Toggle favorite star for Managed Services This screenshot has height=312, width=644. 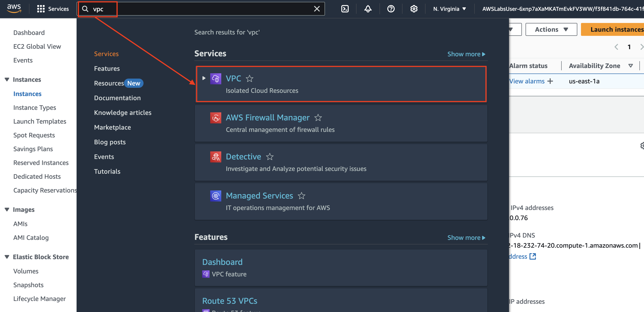(x=302, y=196)
